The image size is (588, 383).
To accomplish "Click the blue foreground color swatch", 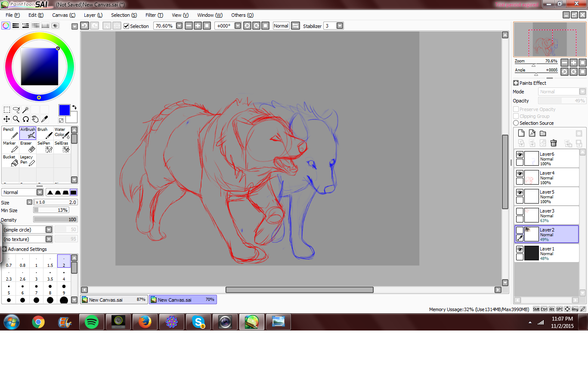I will 64,110.
